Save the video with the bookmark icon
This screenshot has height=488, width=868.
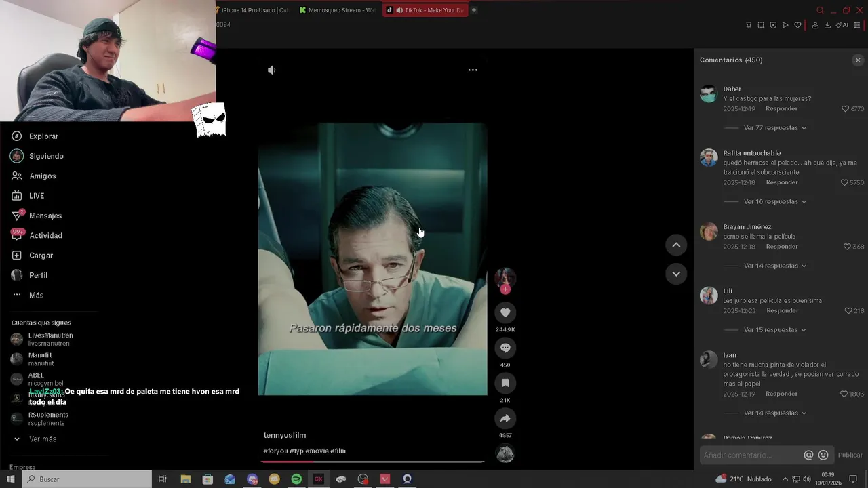[505, 383]
